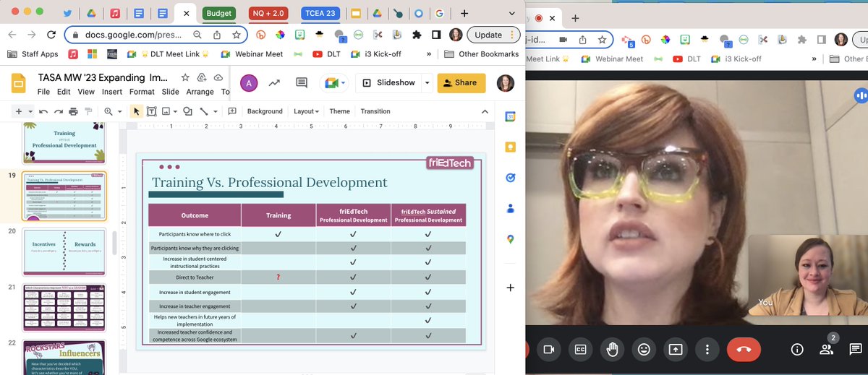Open the Other Bookmarks folder in Slides window

(482, 54)
